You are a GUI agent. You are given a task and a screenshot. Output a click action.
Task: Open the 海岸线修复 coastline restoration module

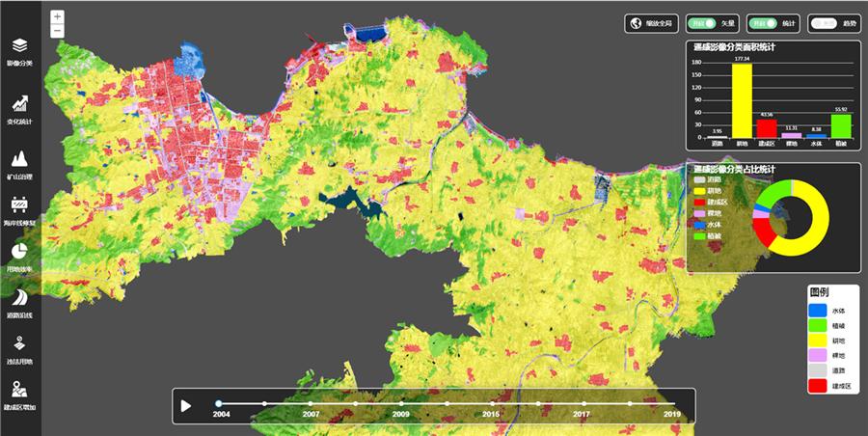(x=19, y=206)
